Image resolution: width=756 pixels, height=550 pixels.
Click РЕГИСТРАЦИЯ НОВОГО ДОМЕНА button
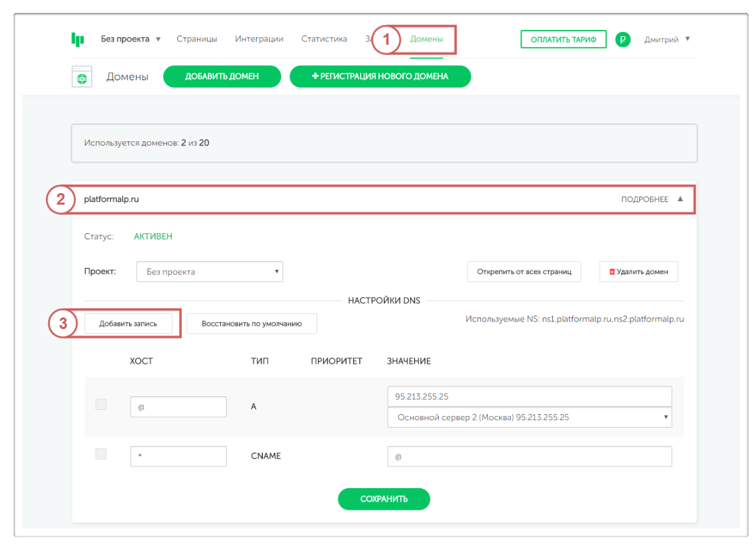coord(380,77)
